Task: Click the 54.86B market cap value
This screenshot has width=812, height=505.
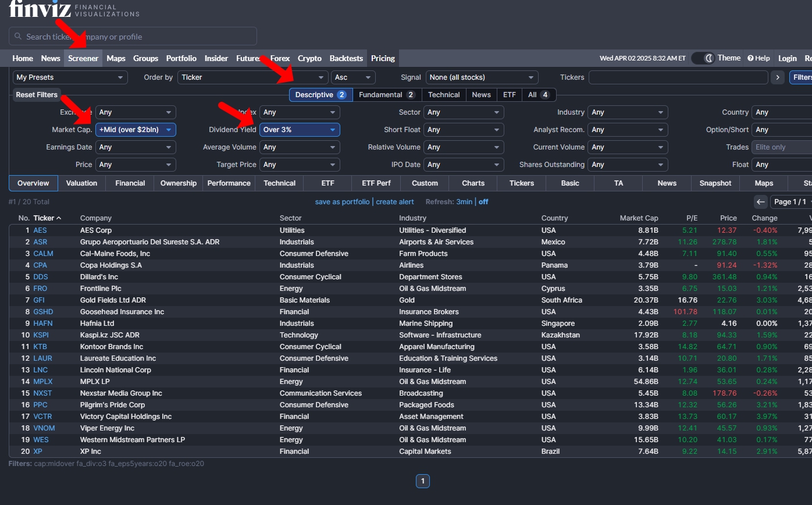Action: pyautogui.click(x=646, y=382)
